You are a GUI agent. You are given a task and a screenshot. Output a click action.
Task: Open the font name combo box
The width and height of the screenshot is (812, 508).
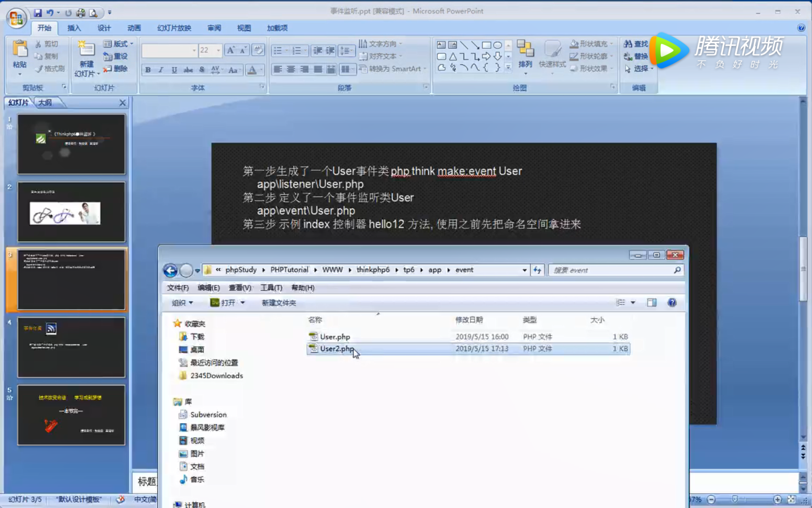point(169,50)
